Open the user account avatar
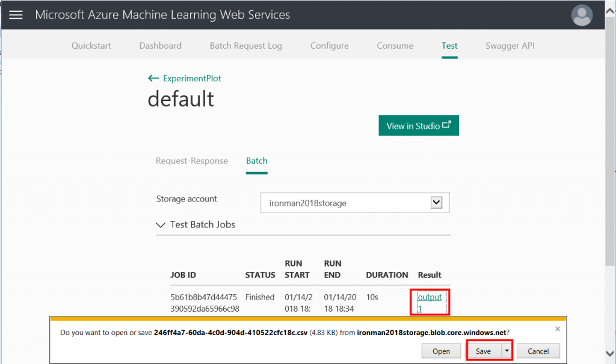 point(582,15)
